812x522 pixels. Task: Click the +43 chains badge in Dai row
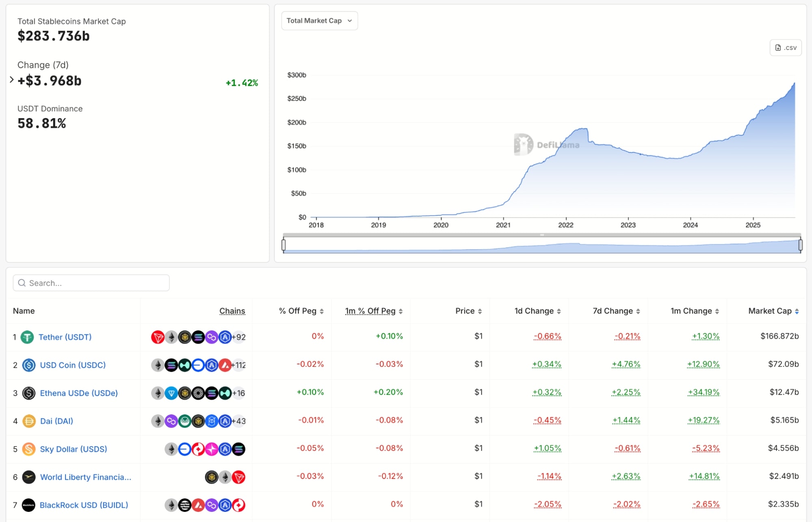tap(239, 421)
